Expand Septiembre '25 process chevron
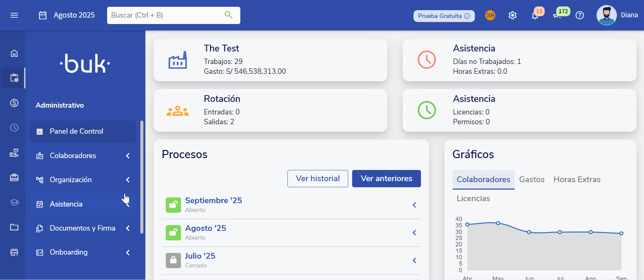 point(414,205)
